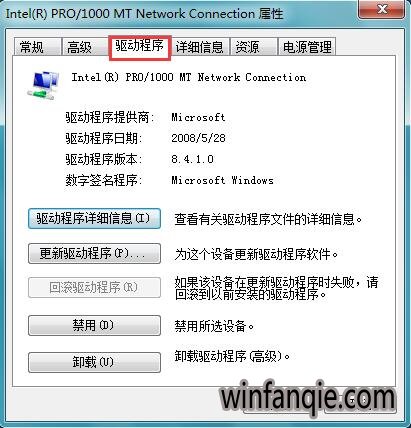The width and height of the screenshot is (411, 428).
Task: Click the device name next to icon
Action: tap(189, 77)
